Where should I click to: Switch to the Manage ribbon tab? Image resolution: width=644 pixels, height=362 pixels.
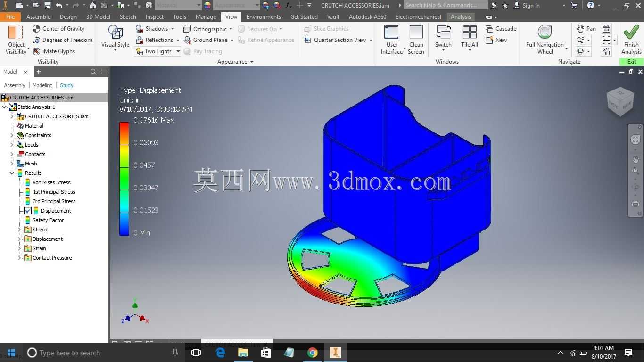[x=206, y=16]
